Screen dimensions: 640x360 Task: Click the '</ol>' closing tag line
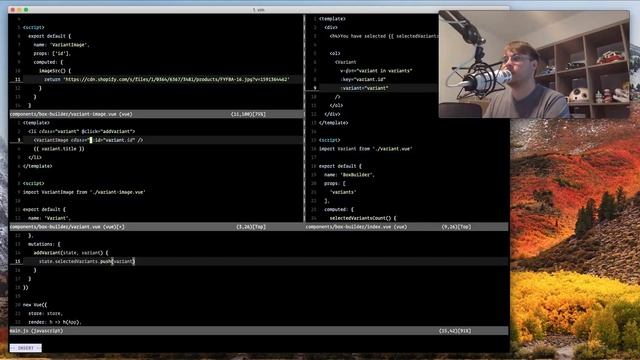(336, 105)
